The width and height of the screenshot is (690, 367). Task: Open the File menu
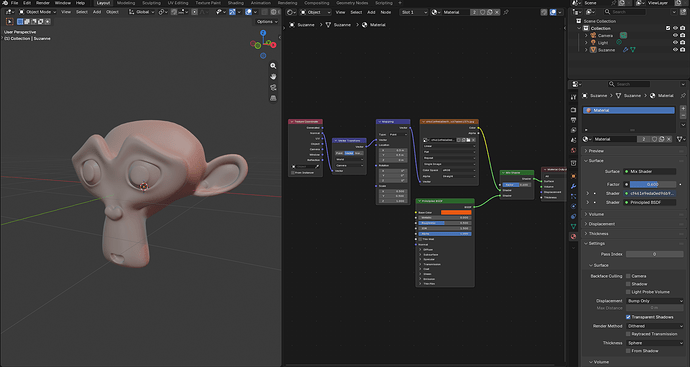15,3
